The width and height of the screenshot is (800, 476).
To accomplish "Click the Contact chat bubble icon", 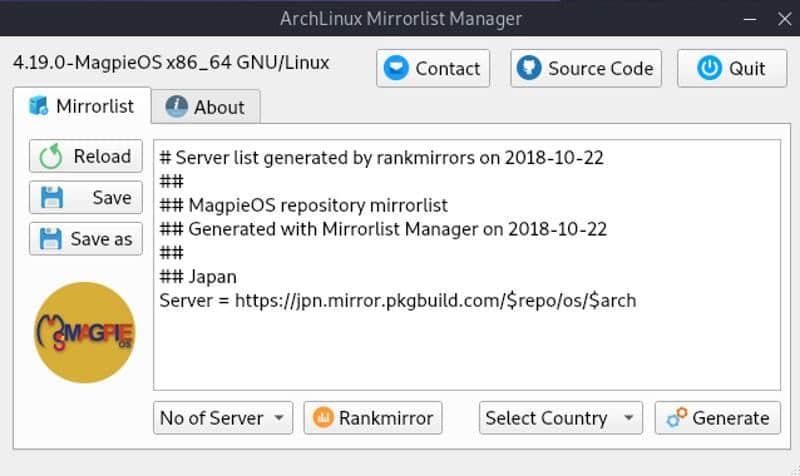I will [397, 68].
